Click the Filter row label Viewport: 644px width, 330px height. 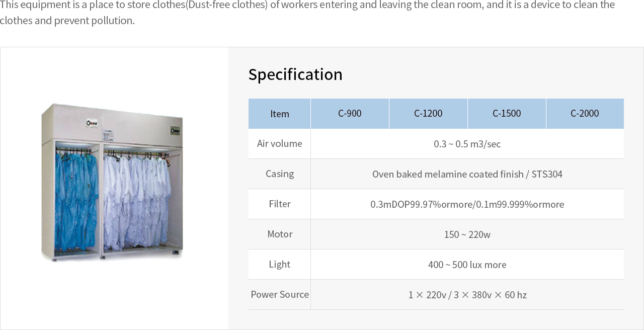coord(280,204)
